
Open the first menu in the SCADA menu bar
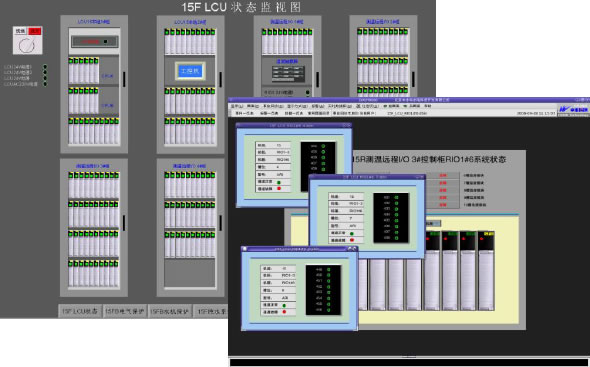[x=237, y=107]
